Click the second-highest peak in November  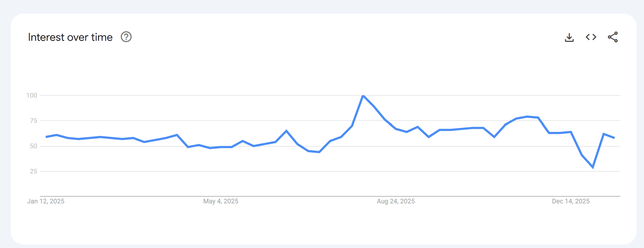(527, 117)
